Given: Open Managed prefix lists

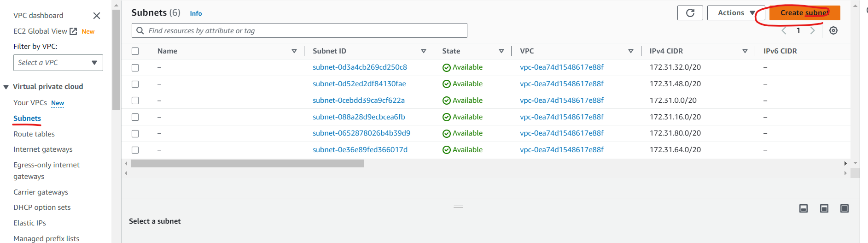Looking at the screenshot, I should [46, 238].
